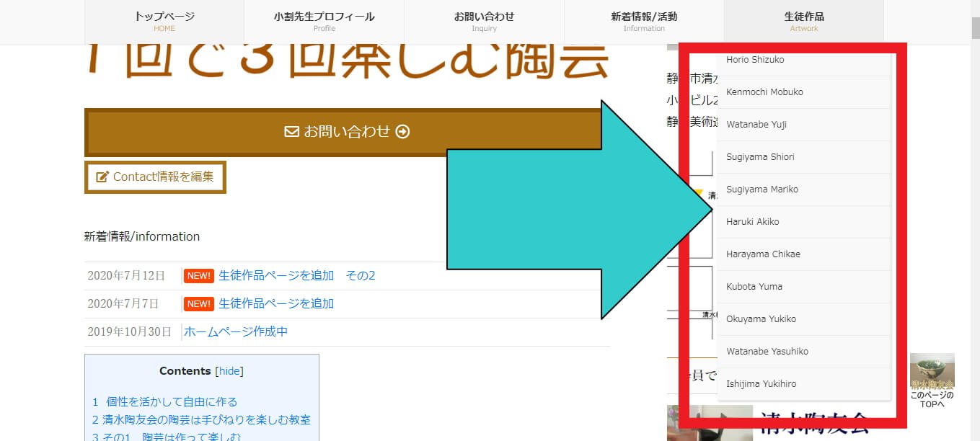Image resolution: width=980 pixels, height=441 pixels.
Task: Select Kubota Yuma from artwork menu
Action: 754,287
